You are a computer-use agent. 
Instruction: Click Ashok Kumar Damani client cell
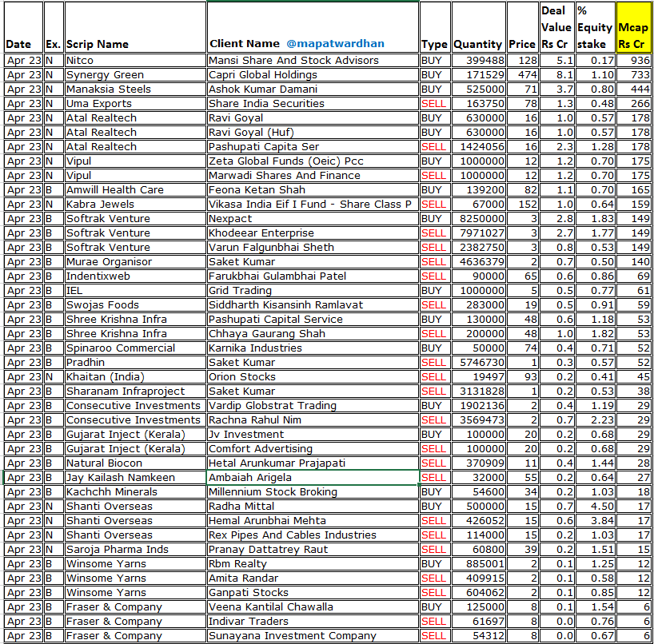click(x=313, y=89)
